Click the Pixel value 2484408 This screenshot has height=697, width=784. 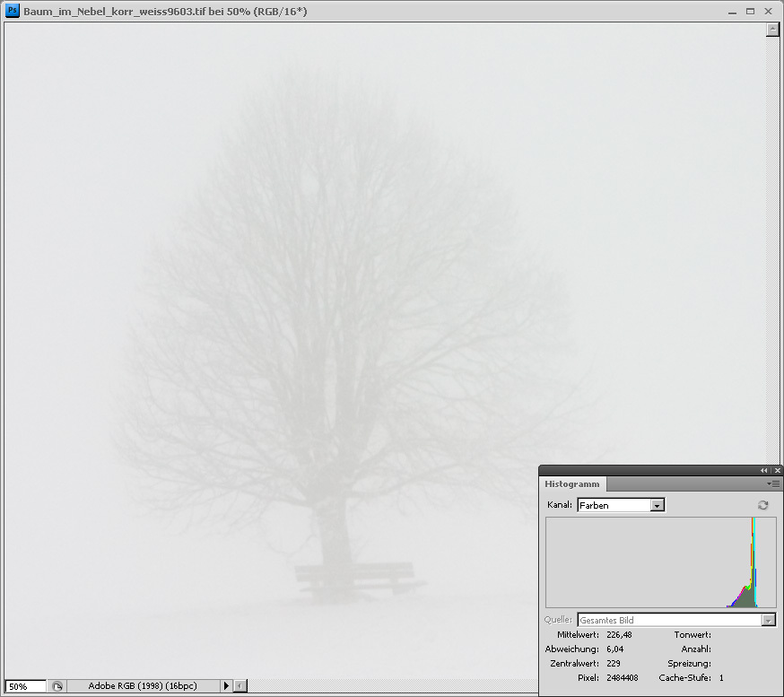[622, 678]
